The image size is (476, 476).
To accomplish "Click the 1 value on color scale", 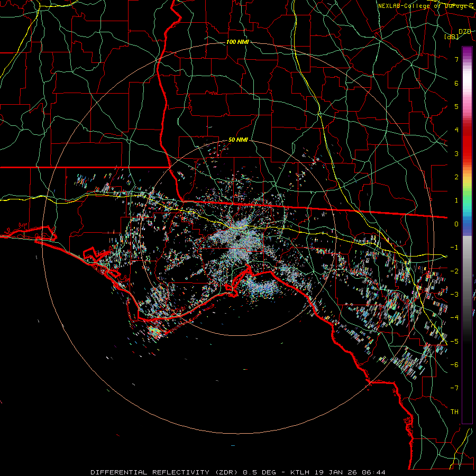I will [456, 200].
